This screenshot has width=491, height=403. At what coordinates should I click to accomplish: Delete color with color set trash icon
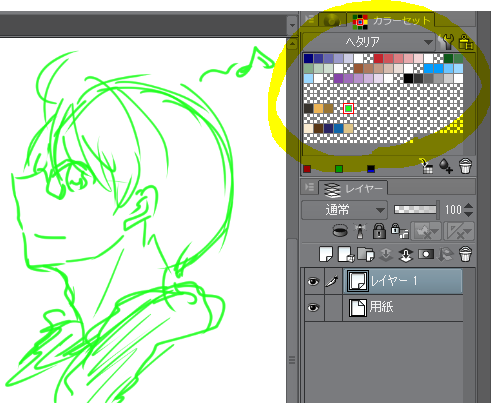click(465, 166)
